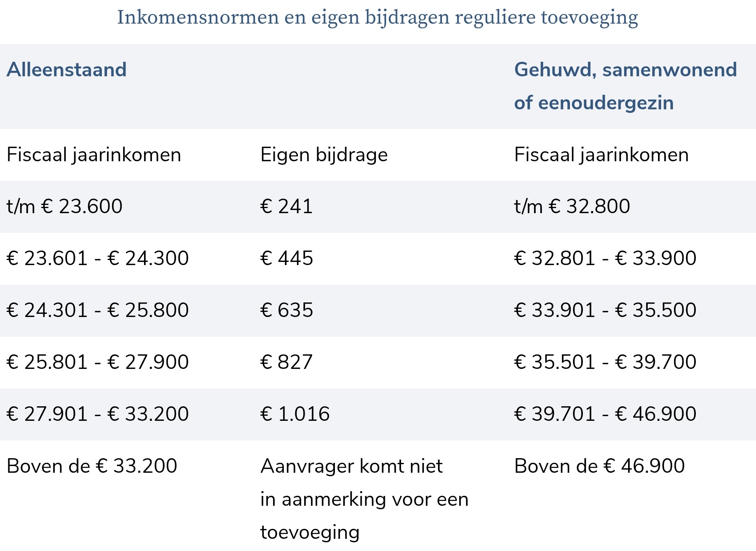Viewport: 756px width, 551px height.
Task: Click the '€ 635' contribution amount
Action: [287, 310]
